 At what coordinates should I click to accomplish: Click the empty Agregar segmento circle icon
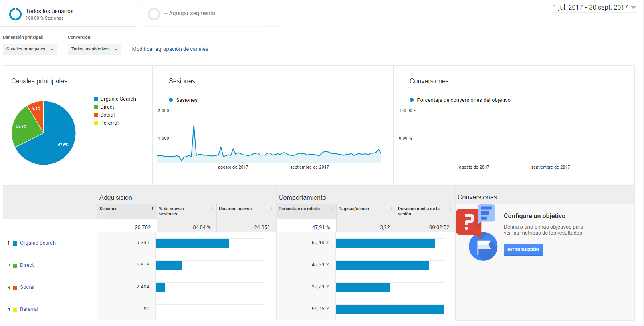point(154,14)
